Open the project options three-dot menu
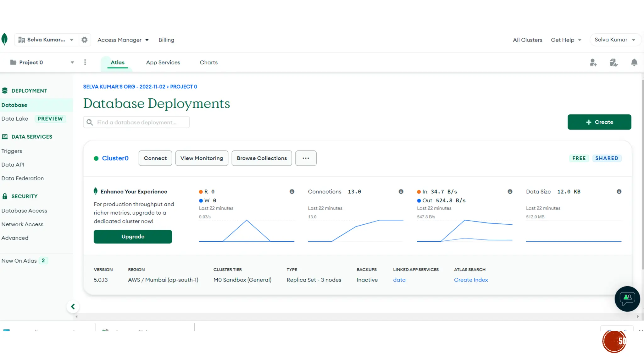 click(85, 62)
